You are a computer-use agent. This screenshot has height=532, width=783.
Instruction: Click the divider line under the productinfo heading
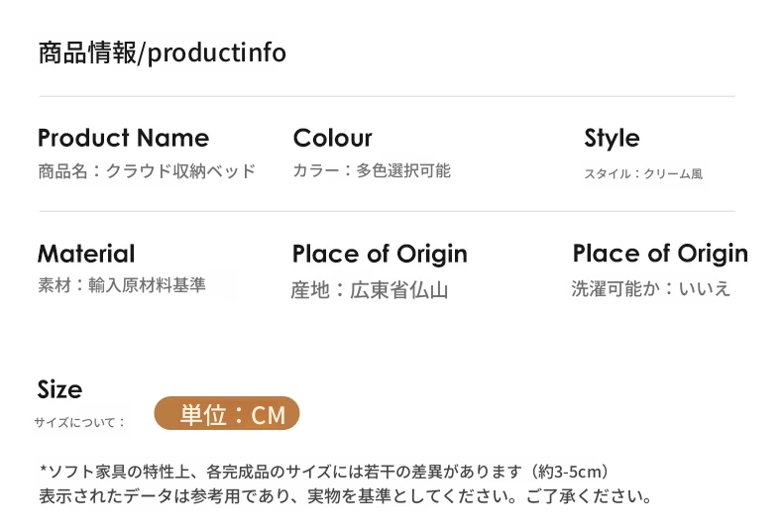[x=387, y=96]
